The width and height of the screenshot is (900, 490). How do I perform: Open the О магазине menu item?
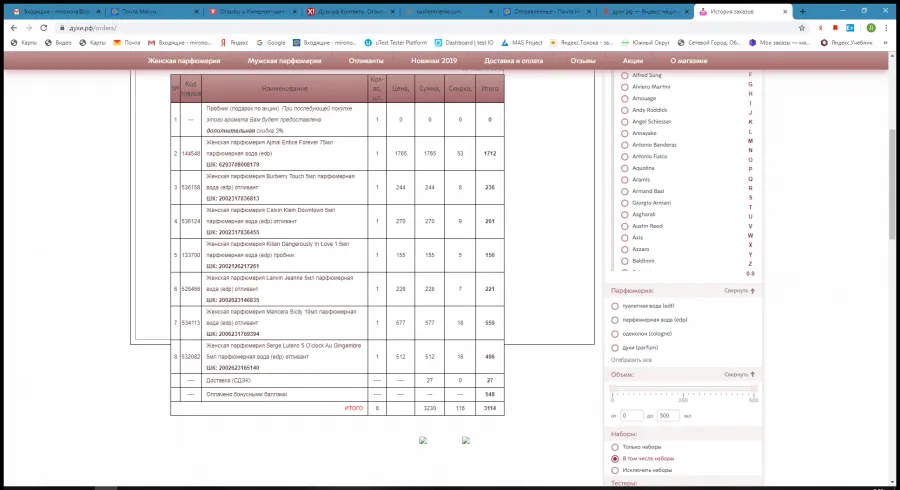(x=689, y=60)
